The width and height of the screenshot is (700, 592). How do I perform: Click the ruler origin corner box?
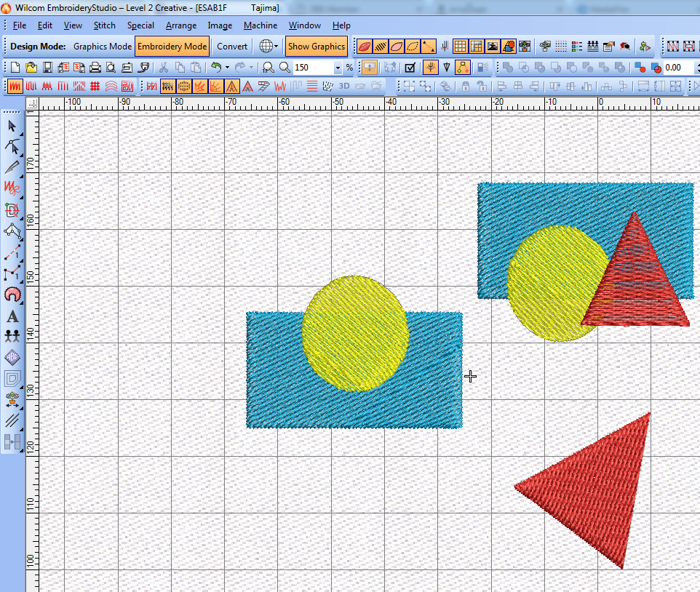click(x=32, y=103)
